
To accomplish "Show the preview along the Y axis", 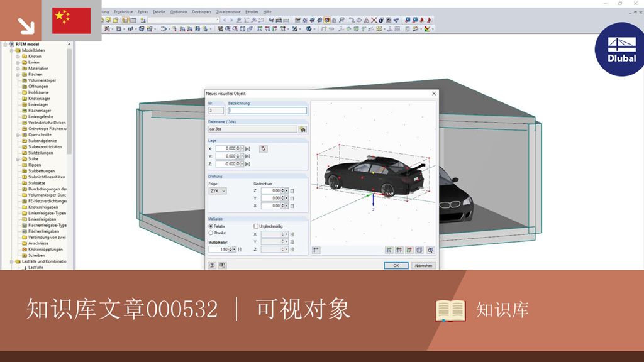I will pos(399,250).
